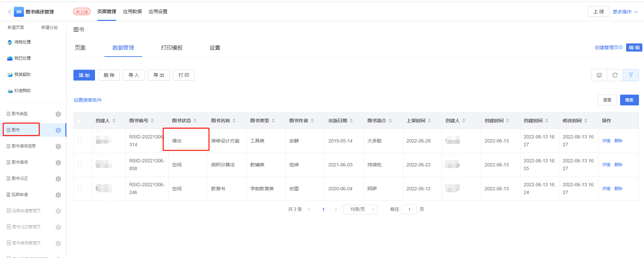Image resolution: width=644 pixels, height=258 pixels.
Task: Open 待我处理 in the sidebar
Action: coord(23,42)
